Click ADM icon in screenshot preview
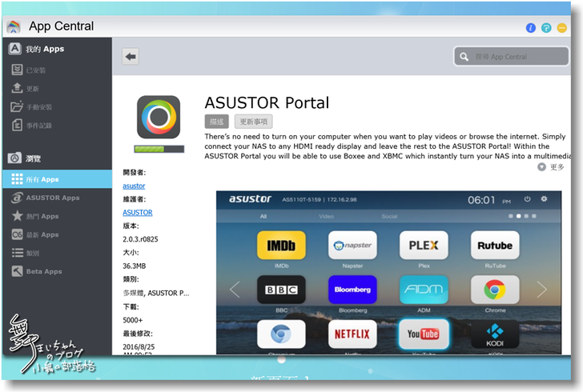Image resolution: width=583 pixels, height=392 pixels. tap(424, 290)
